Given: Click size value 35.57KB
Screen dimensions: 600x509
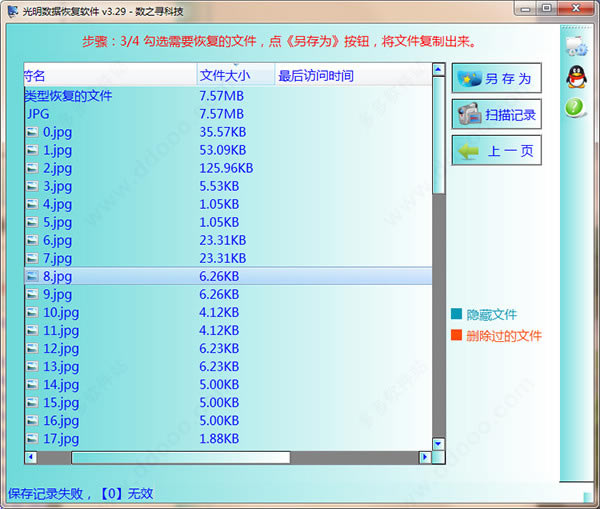Looking at the screenshot, I should pos(223,132).
